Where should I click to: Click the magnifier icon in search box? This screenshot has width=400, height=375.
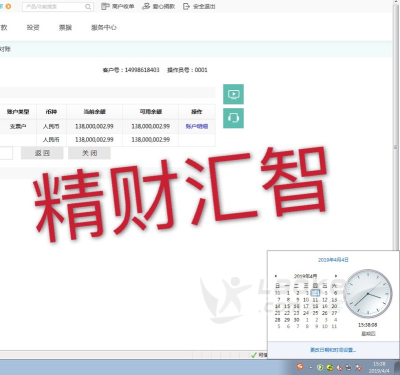click(88, 7)
